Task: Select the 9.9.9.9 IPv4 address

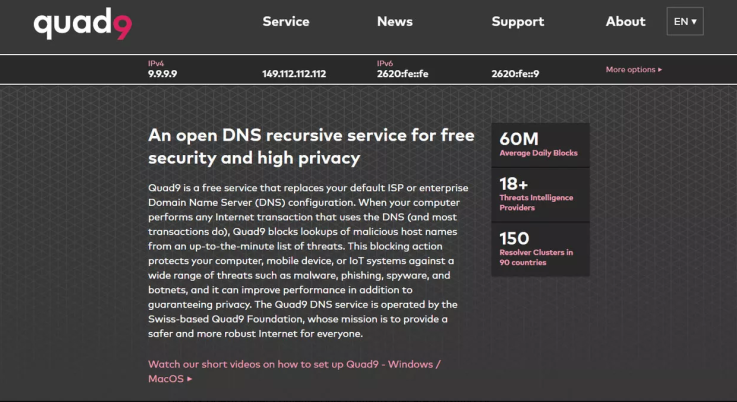Action: pyautogui.click(x=163, y=74)
